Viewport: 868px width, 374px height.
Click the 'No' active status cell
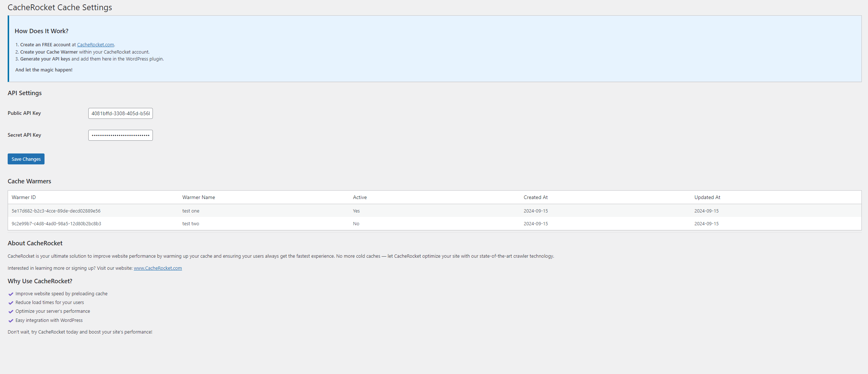[356, 224]
